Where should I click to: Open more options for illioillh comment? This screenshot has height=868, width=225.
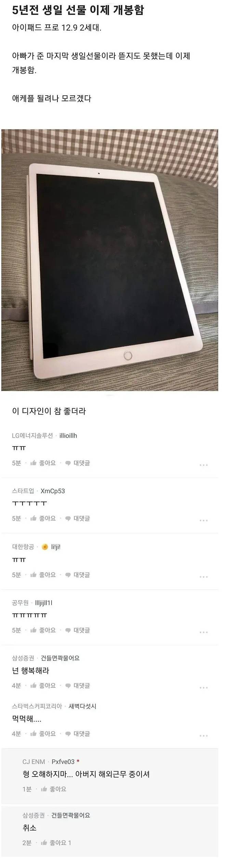point(203,465)
